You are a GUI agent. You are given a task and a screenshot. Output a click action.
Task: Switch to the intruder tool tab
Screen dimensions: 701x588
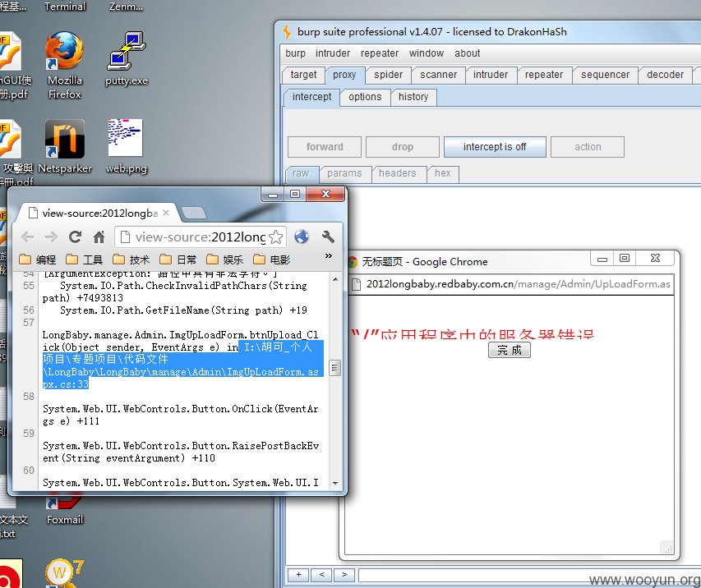[x=491, y=75]
